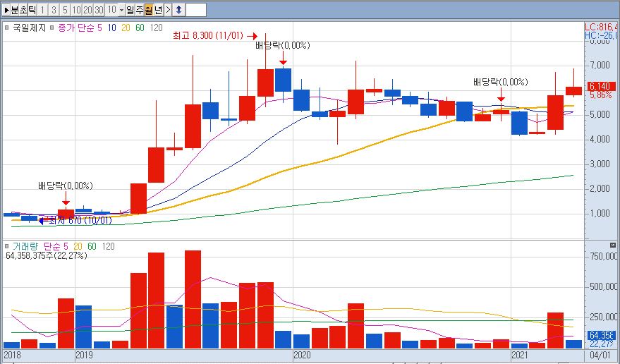Click the 64,358,375주(22.27%) volume readout
The image size is (620, 364).
47,255
